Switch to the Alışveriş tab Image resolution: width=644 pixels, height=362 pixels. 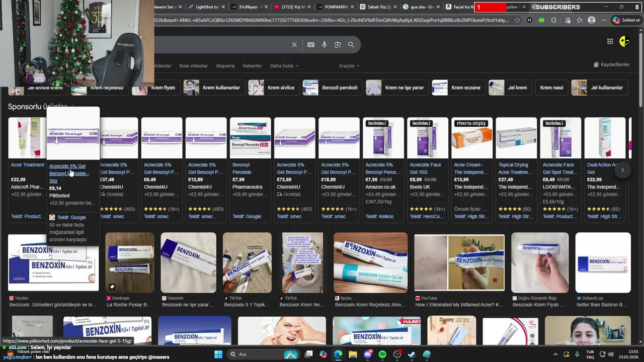coord(225,66)
